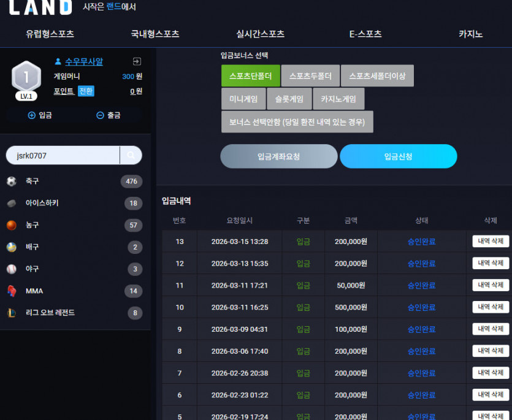The height and width of the screenshot is (420, 512).
Task: Select the 스포츠단폴더 bonus option
Action: [x=250, y=76]
